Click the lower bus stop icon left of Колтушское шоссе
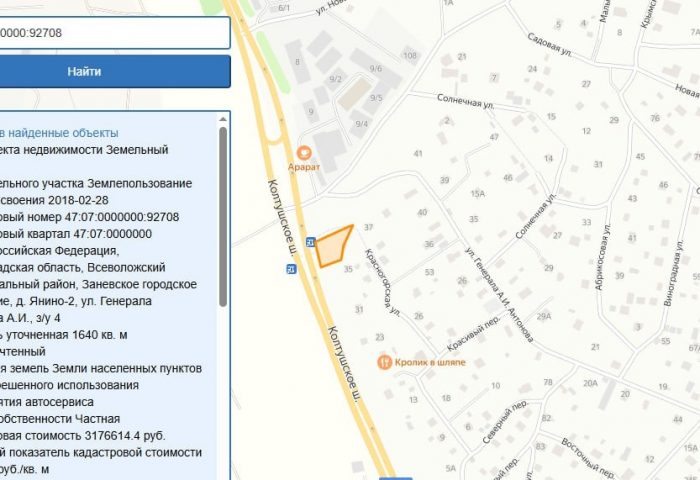Viewport: 700px width, 480px height. pos(291,268)
